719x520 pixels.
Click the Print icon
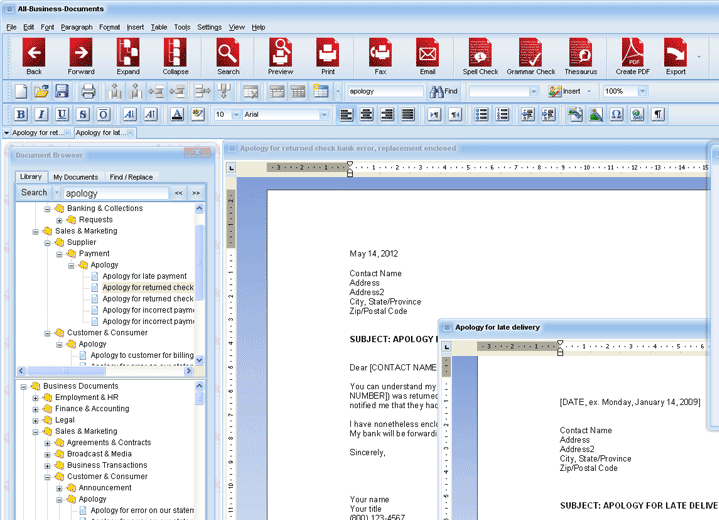(327, 57)
